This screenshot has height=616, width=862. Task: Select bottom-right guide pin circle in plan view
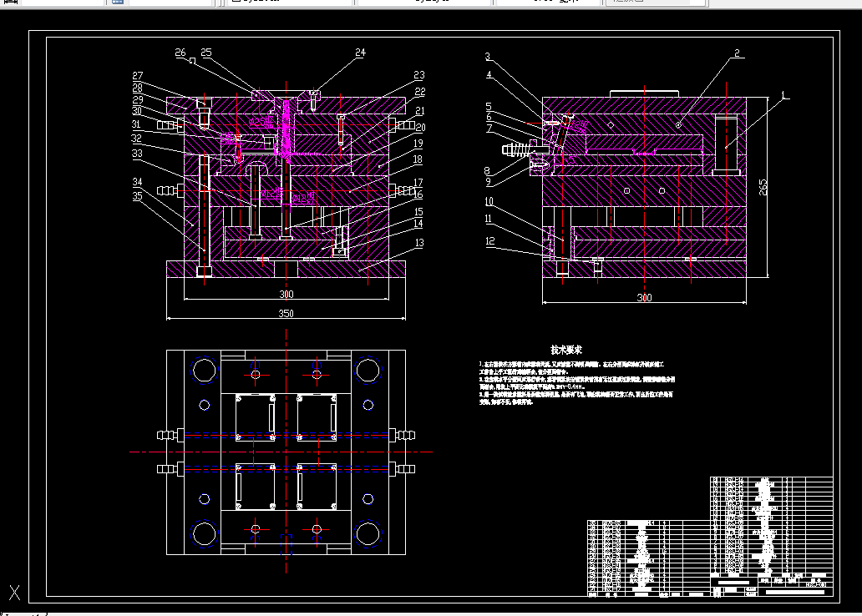pos(368,533)
